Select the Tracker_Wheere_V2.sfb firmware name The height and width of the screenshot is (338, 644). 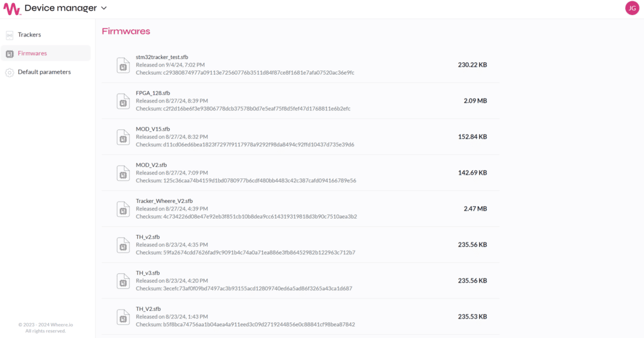coord(164,201)
